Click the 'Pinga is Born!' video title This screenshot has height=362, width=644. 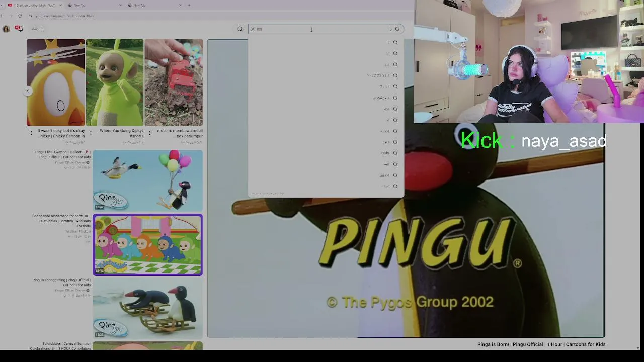tap(541, 344)
